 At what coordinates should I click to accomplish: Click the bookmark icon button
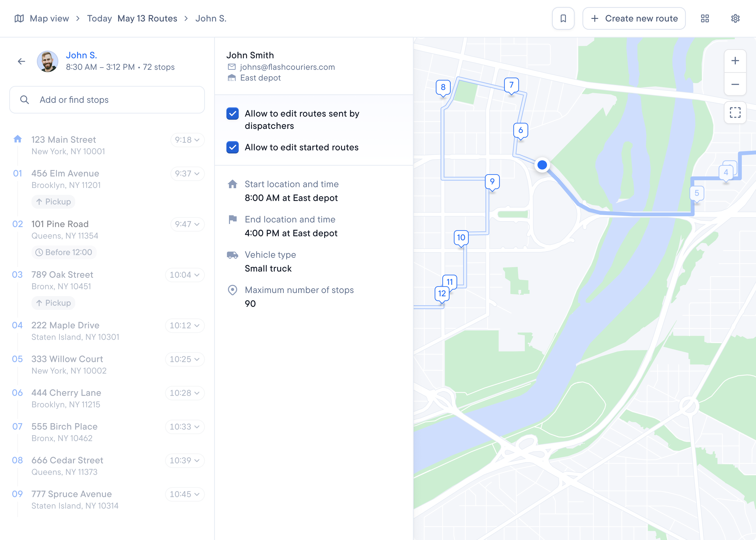pyautogui.click(x=563, y=18)
